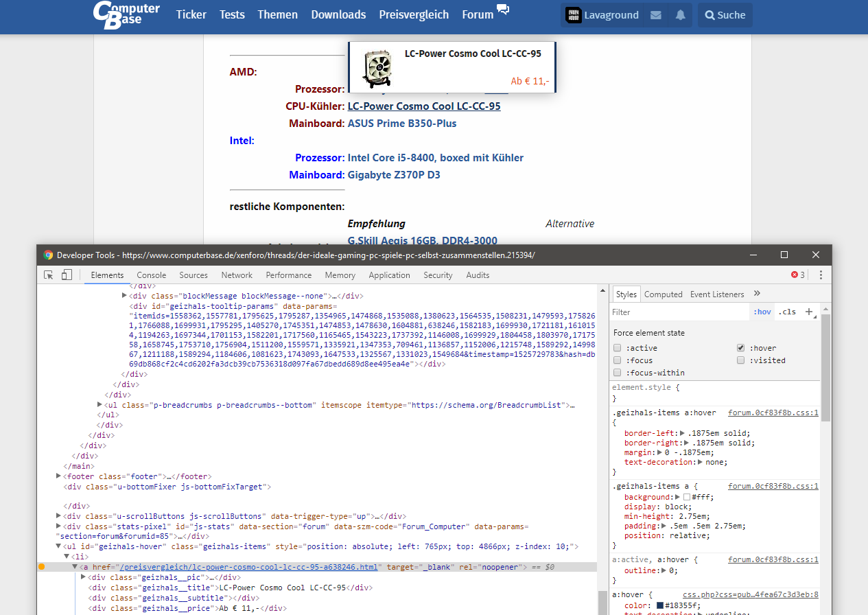Click the New Style Rule plus icon

(x=809, y=312)
